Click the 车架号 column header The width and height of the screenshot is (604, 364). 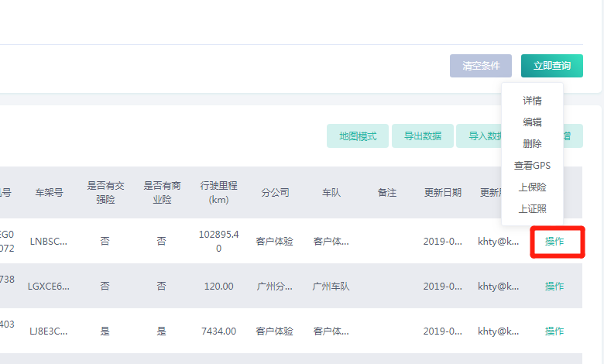(x=49, y=192)
